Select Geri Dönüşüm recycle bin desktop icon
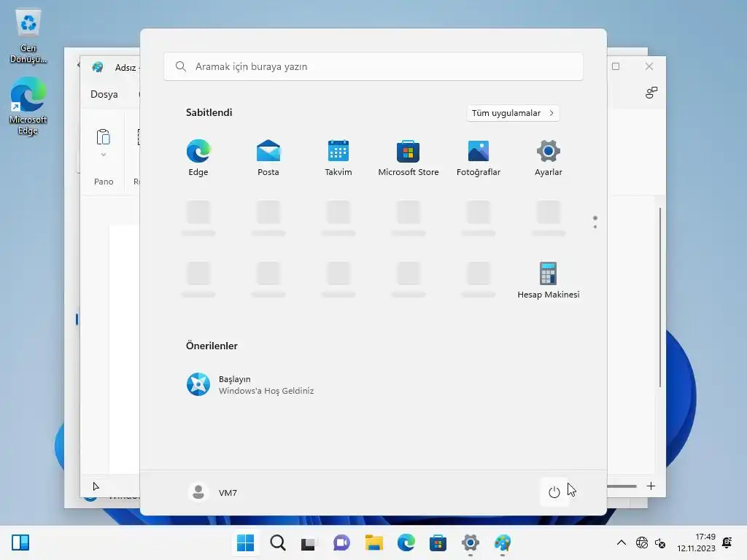Viewport: 747px width, 560px height. pyautogui.click(x=28, y=36)
